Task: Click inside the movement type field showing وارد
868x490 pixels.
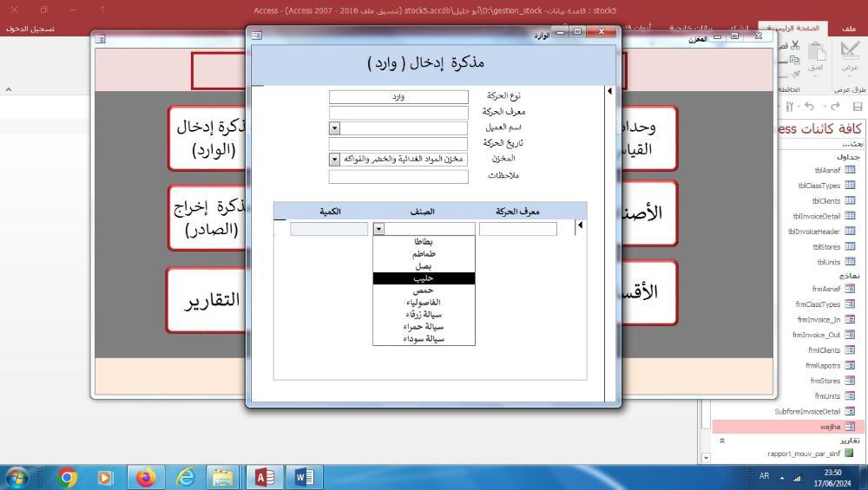Action: click(398, 97)
